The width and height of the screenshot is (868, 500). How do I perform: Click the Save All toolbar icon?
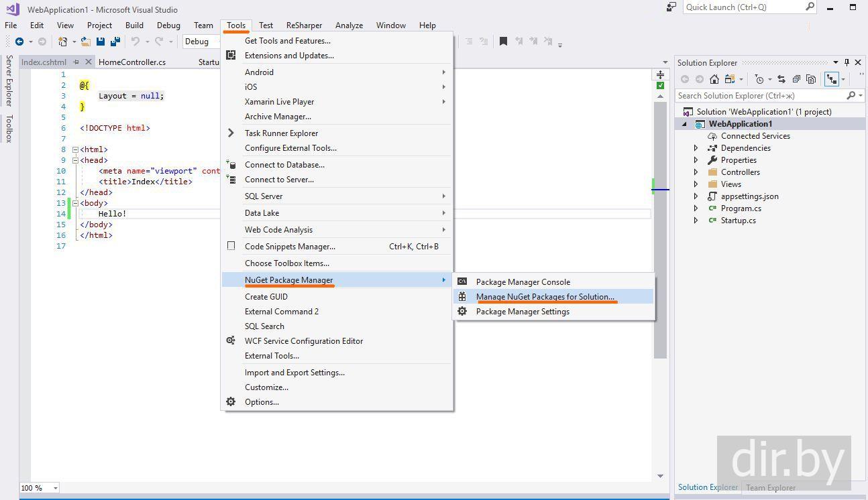click(x=115, y=42)
